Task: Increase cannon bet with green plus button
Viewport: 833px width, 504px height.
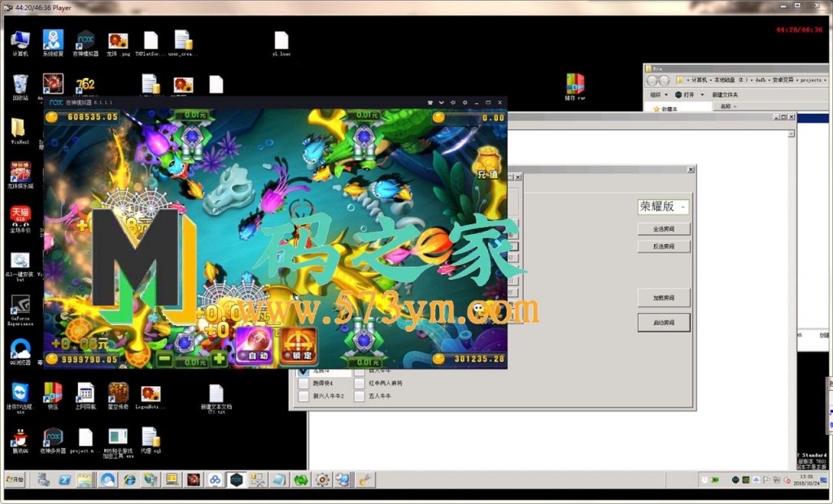Action: 220,358
